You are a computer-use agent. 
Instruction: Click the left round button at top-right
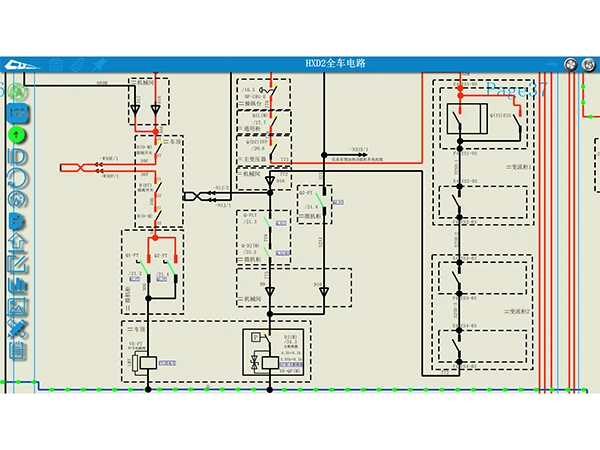(570, 64)
